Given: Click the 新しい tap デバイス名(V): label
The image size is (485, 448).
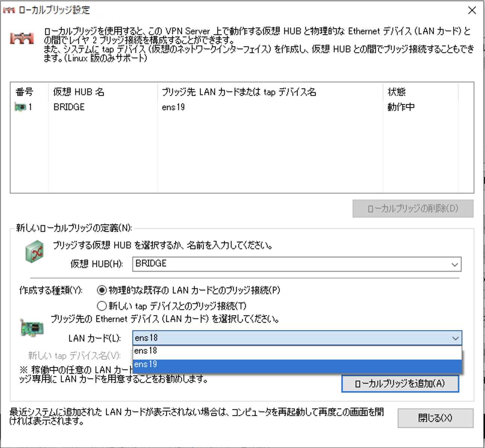Looking at the screenshot, I should pyautogui.click(x=74, y=356).
